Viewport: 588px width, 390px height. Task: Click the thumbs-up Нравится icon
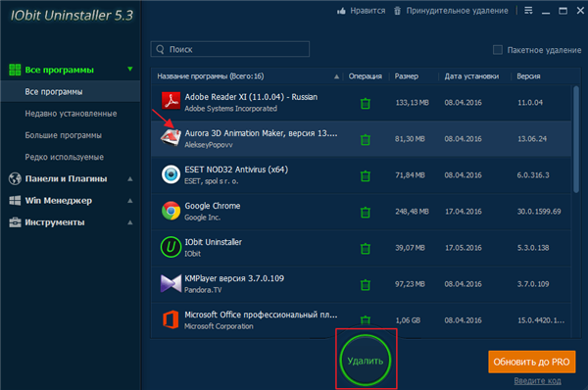341,11
